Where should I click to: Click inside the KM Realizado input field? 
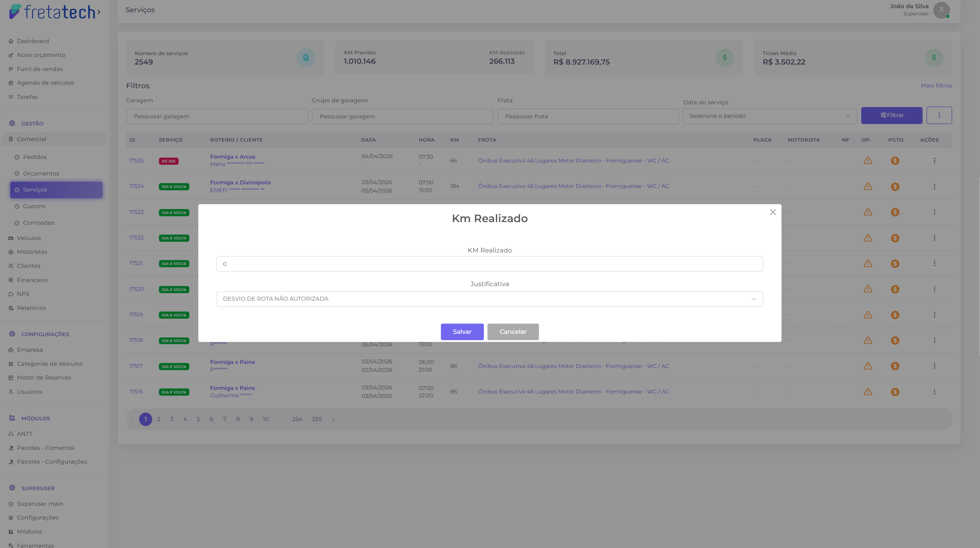(489, 263)
